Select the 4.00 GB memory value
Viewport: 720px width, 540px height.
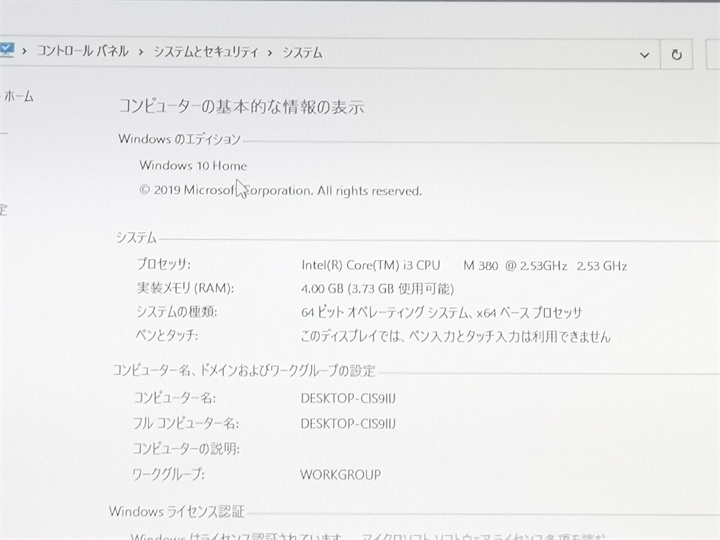tap(377, 289)
